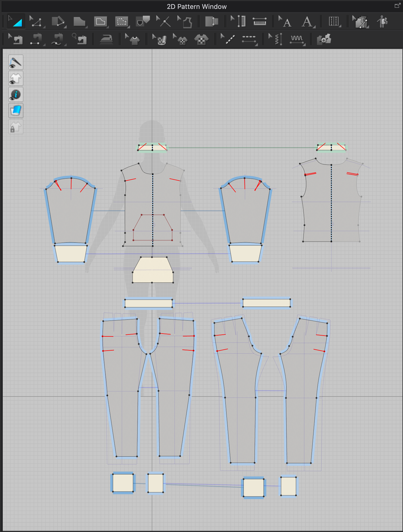403x532 pixels.
Task: Toggle the lock pattern shirt padlock button
Action: pos(16,127)
